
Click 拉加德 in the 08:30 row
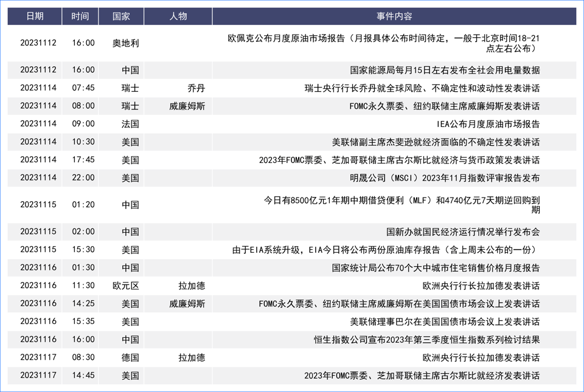coord(192,357)
